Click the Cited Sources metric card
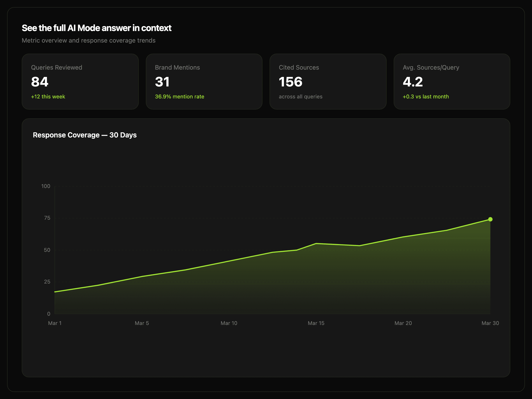Viewport: 532px width, 399px height. [x=328, y=82]
